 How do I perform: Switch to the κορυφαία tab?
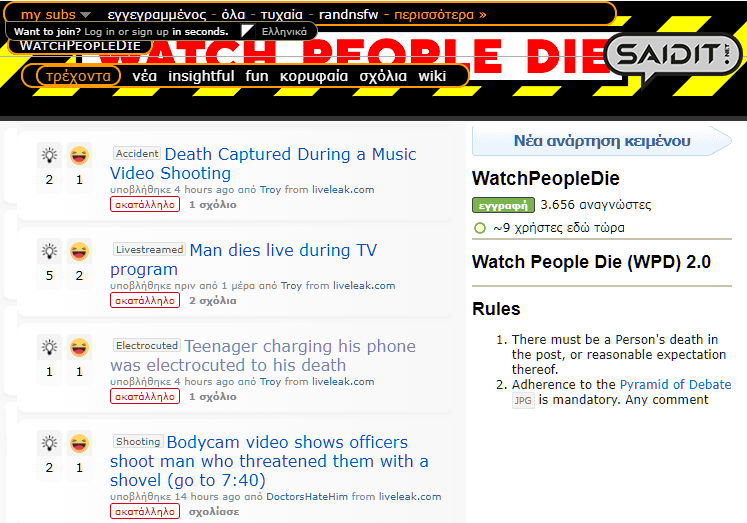tap(314, 76)
